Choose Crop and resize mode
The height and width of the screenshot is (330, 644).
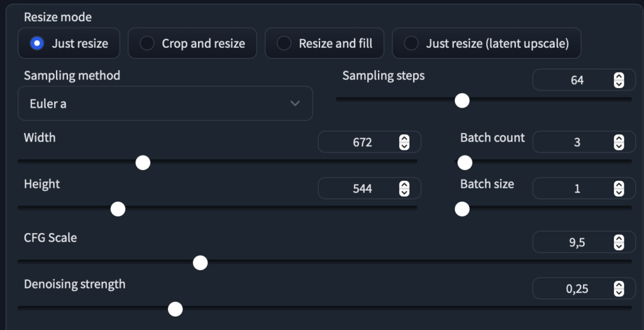192,43
